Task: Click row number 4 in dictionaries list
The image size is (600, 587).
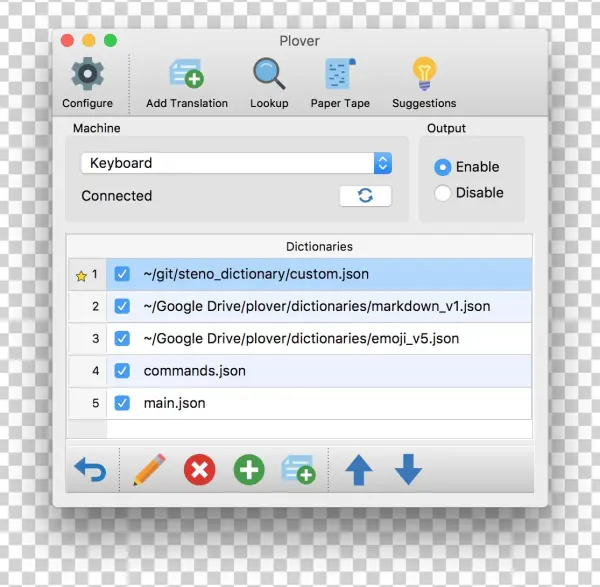Action: [95, 371]
